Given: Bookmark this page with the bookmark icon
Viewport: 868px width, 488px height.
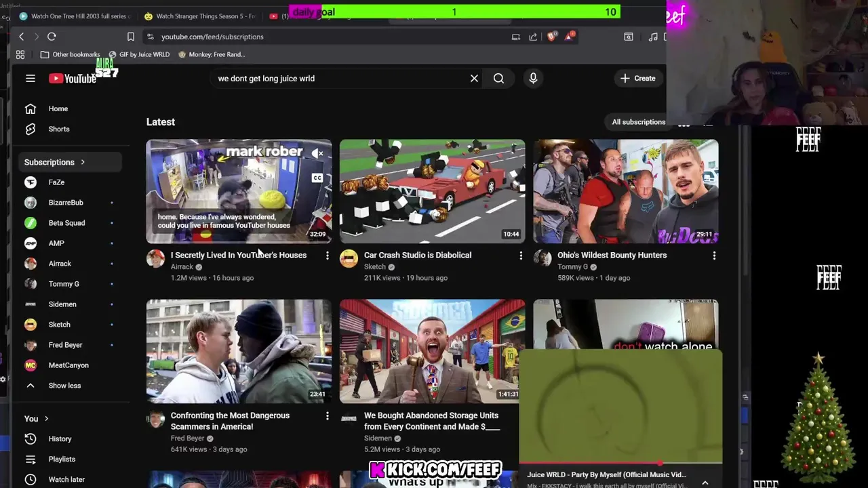Looking at the screenshot, I should click(131, 37).
